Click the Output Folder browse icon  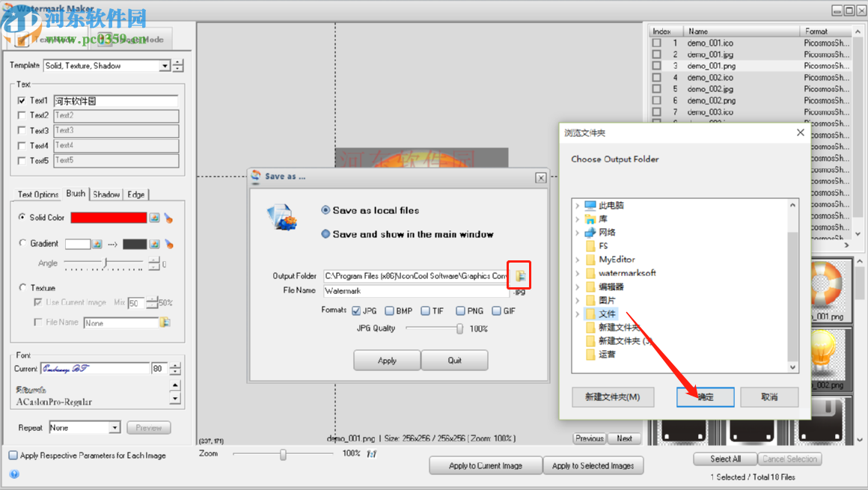coord(520,275)
